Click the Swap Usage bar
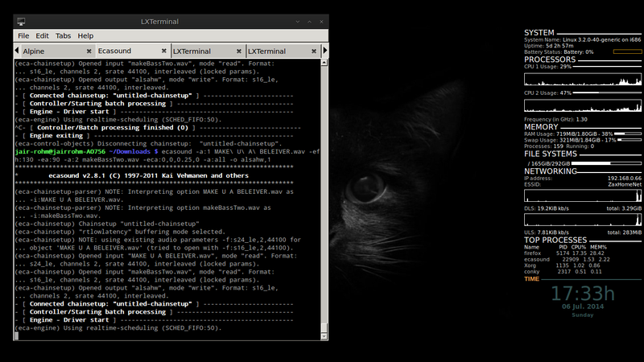Screen dimensions: 644x362 coord(630,140)
